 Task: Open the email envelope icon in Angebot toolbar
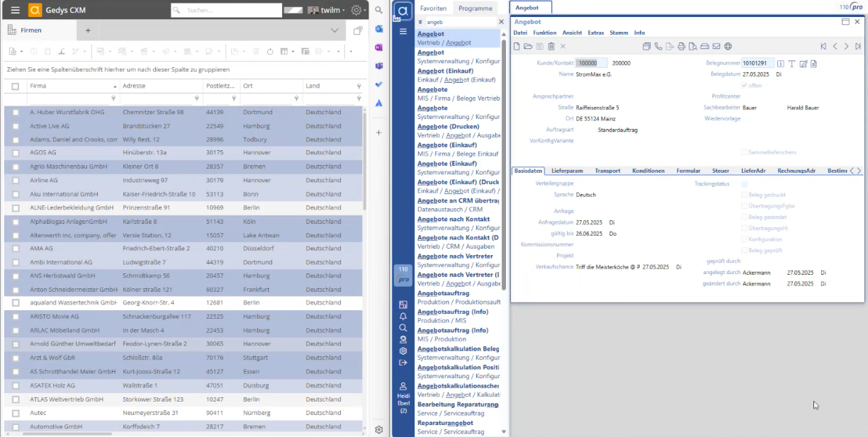(716, 47)
